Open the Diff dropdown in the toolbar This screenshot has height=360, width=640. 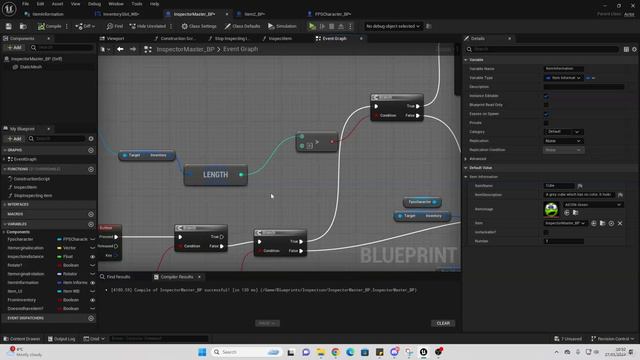85,26
